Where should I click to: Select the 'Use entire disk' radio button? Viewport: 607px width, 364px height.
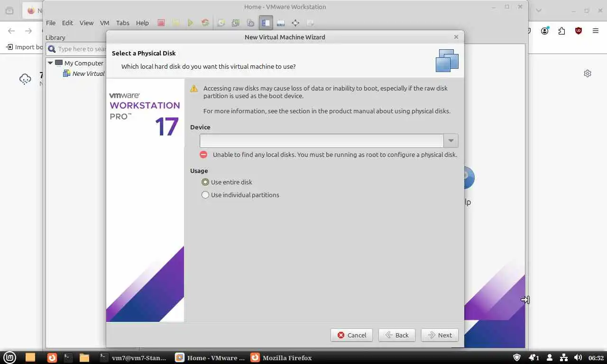[x=205, y=182]
